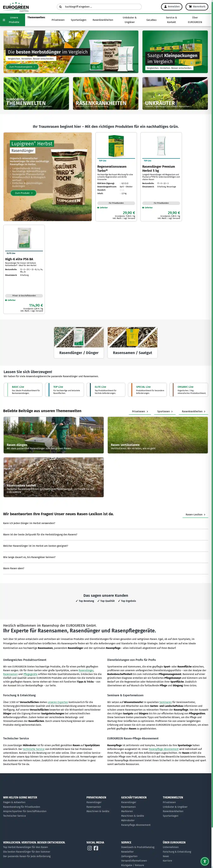Select the ORGANIC Line product range card
This screenshot has height=868, width=213.
click(189, 389)
